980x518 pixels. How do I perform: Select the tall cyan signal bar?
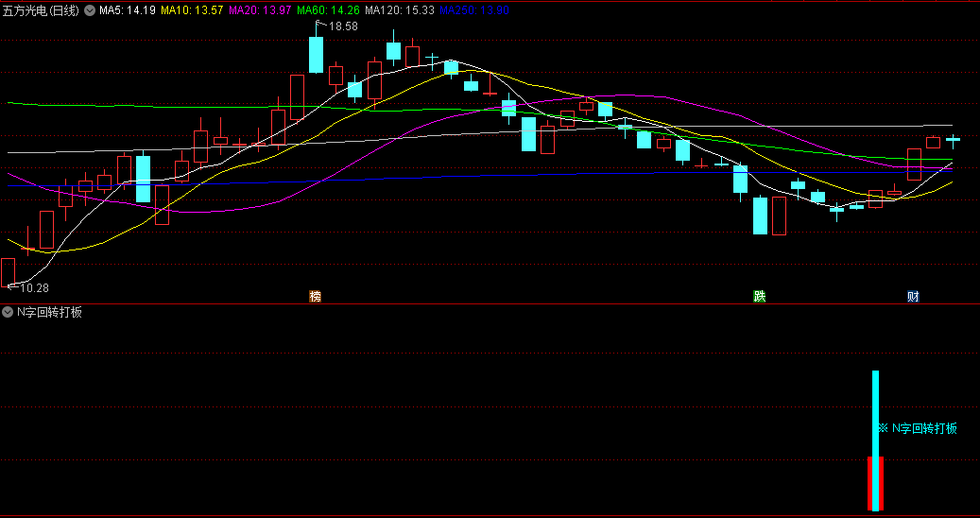876,440
